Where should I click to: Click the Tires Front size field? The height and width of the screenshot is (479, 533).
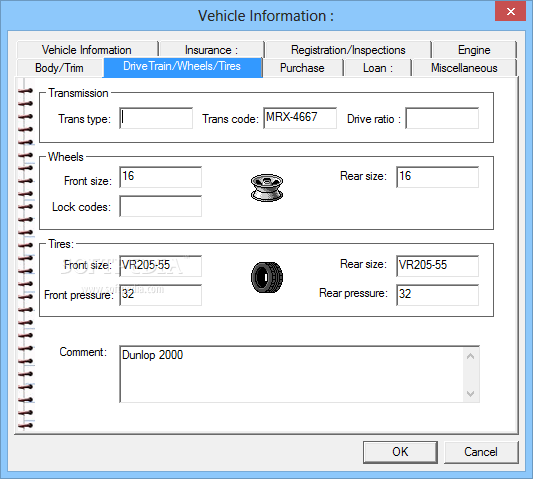pos(160,266)
